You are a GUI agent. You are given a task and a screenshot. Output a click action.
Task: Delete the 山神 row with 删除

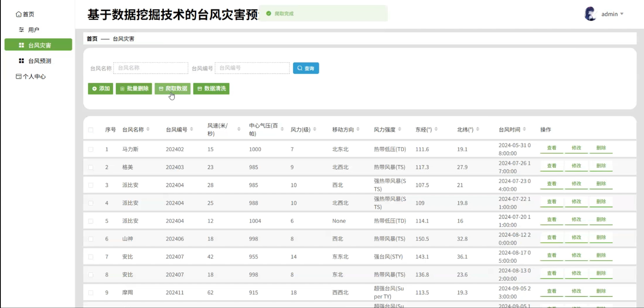(x=601, y=238)
